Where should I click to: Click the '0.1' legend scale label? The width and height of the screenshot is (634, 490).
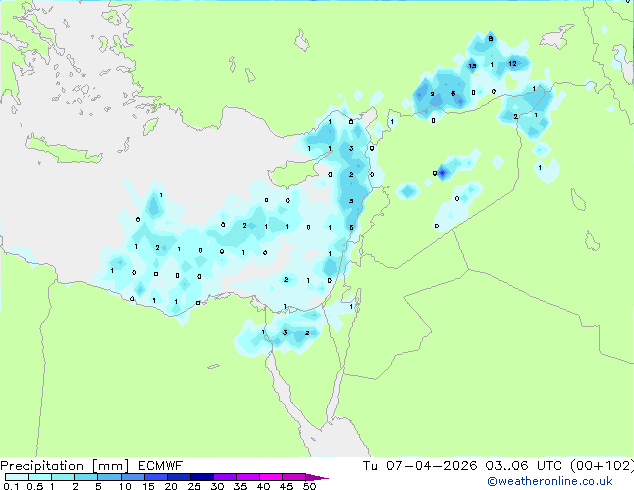coord(11,486)
